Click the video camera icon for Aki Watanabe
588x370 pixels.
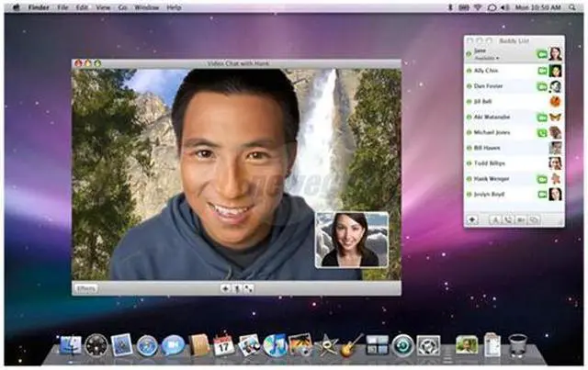click(x=542, y=118)
